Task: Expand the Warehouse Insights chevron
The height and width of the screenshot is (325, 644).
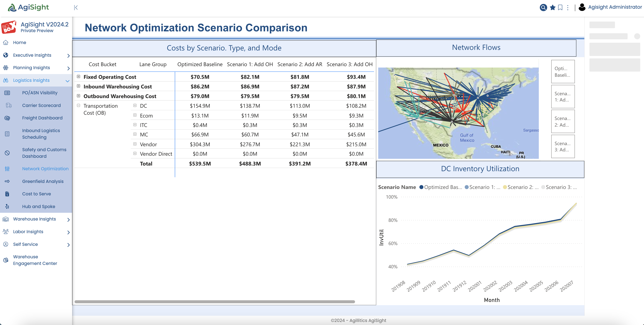Action: [x=68, y=220]
